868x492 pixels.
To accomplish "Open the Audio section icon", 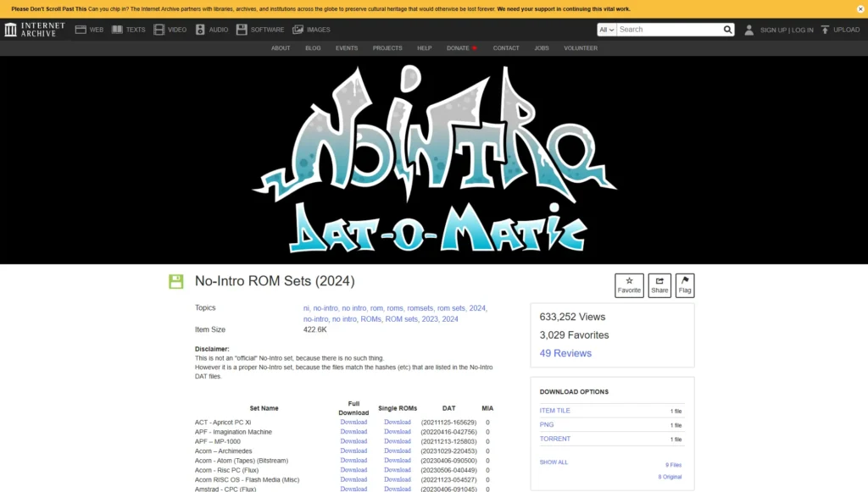I will tap(200, 30).
